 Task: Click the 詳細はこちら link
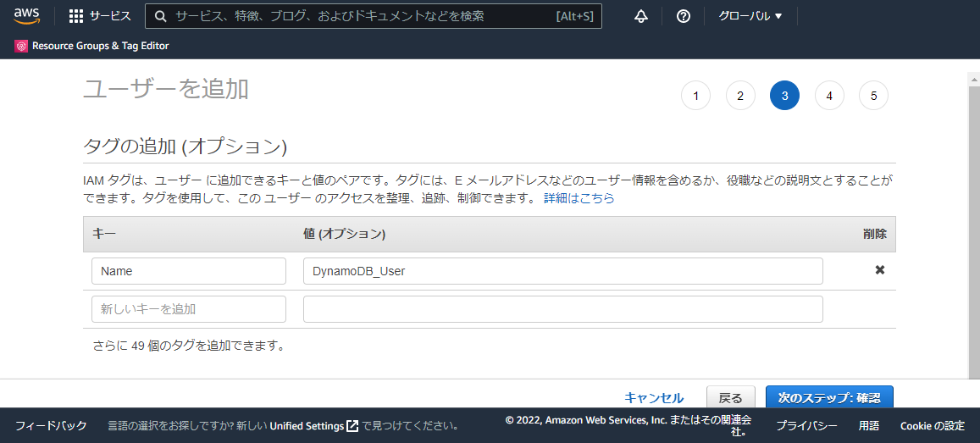[x=579, y=198]
